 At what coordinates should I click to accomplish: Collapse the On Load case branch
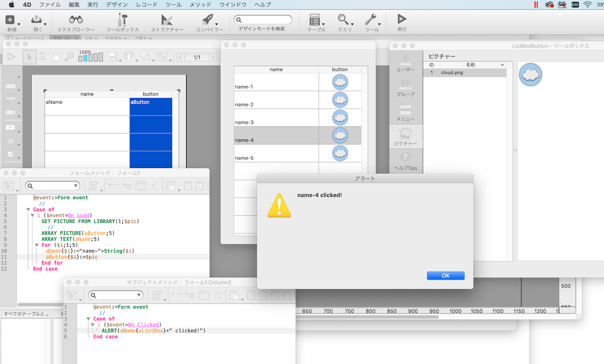[x=32, y=215]
